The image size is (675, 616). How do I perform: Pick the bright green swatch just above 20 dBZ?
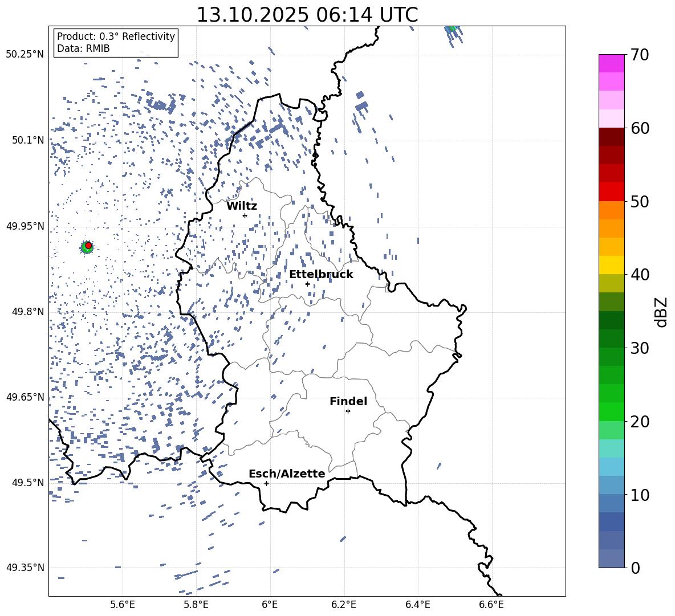point(611,411)
